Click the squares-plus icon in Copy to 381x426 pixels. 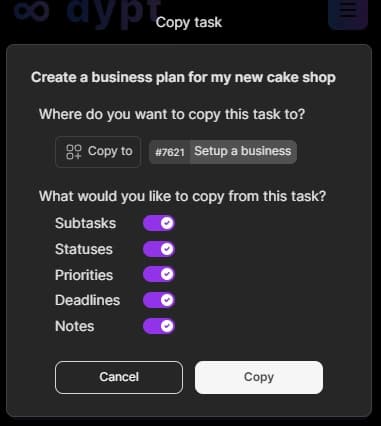74,152
